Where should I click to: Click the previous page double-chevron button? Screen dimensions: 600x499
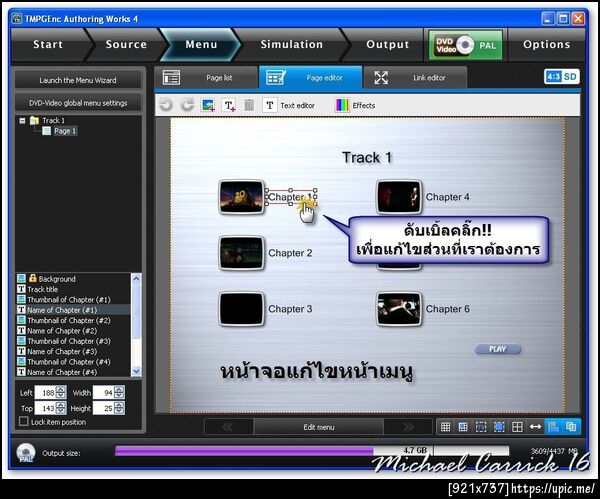[x=228, y=427]
